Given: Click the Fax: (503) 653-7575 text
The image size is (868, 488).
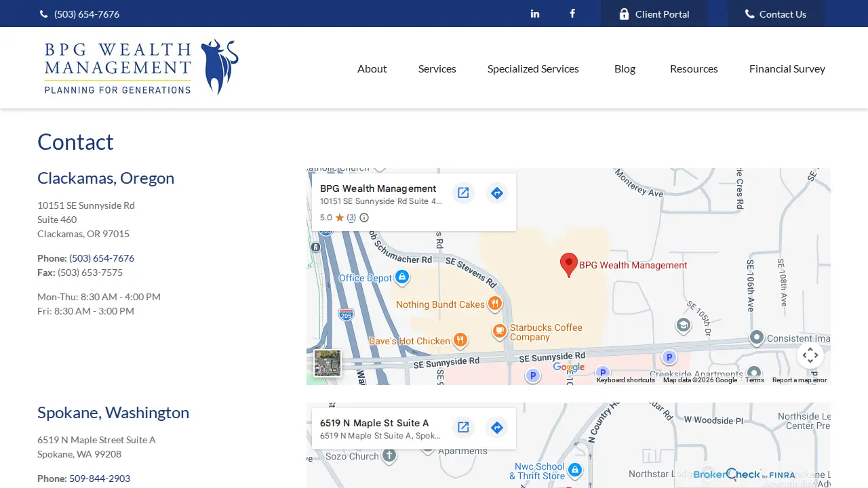Looking at the screenshot, I should [80, 272].
